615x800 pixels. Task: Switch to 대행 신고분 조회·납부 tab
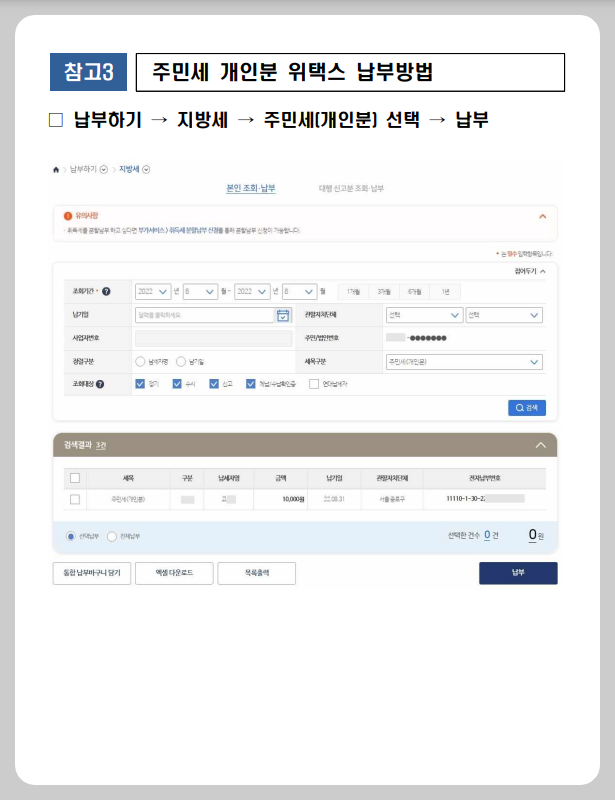pyautogui.click(x=351, y=188)
